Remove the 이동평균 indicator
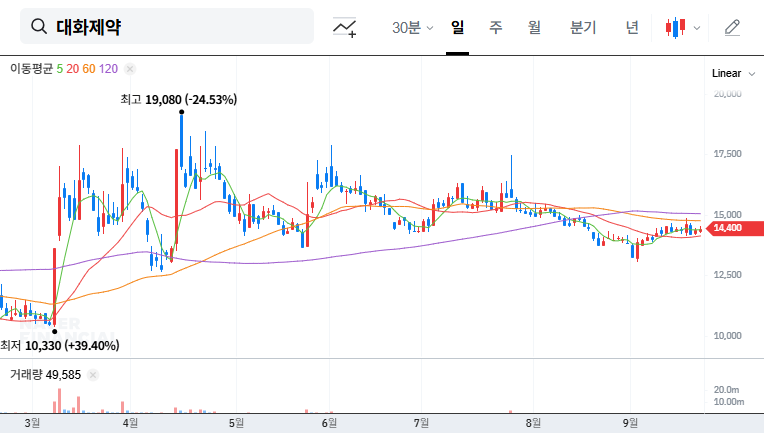This screenshot has height=433, width=764. click(x=130, y=69)
